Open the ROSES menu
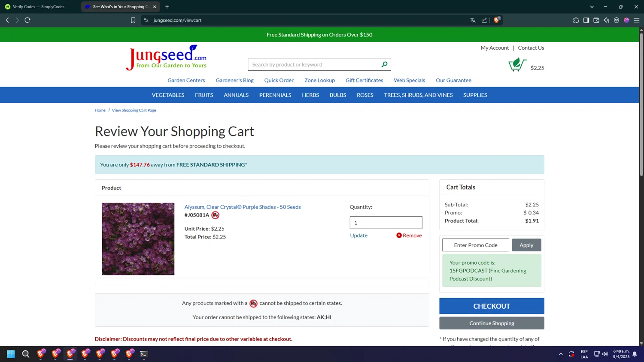The image size is (644, 362). [x=365, y=95]
